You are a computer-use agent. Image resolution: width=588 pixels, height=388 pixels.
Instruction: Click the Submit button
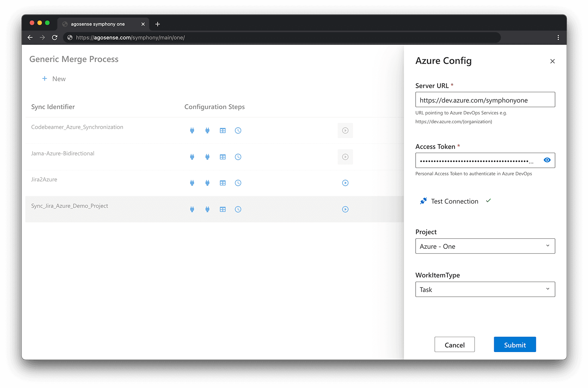514,344
